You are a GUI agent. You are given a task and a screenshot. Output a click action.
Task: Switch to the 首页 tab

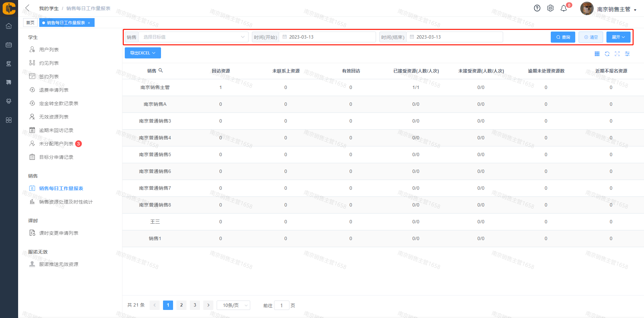pos(30,22)
